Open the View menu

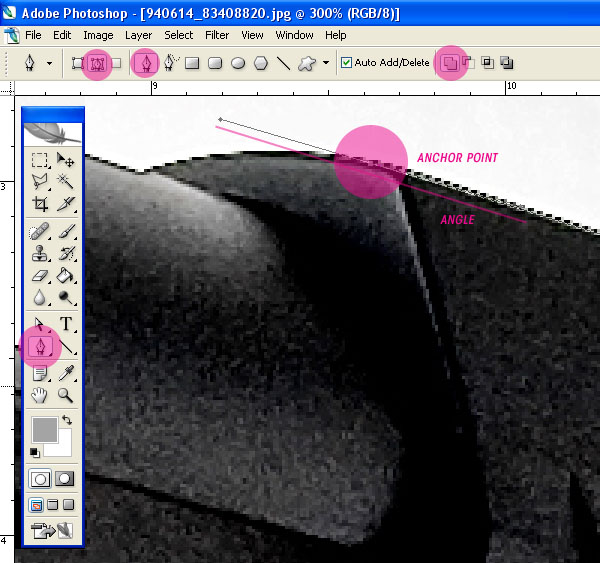(x=252, y=35)
